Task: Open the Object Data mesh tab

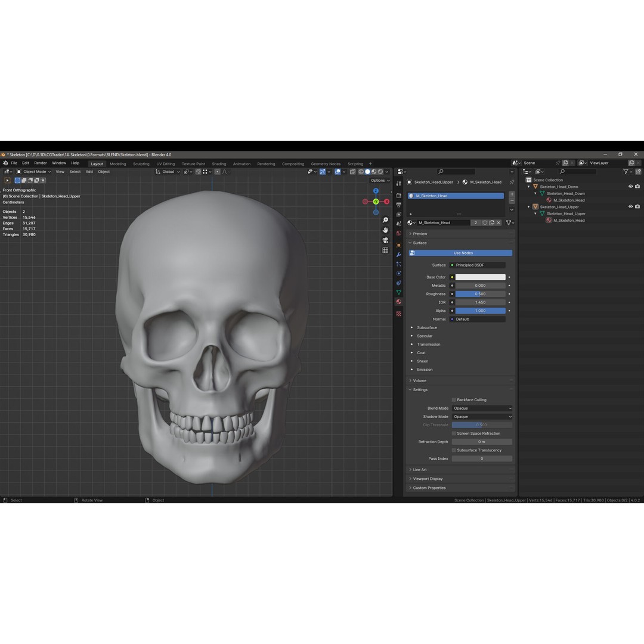Action: pyautogui.click(x=398, y=292)
